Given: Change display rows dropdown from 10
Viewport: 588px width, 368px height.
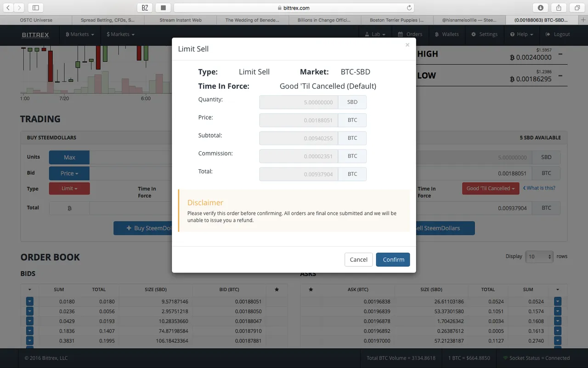Looking at the screenshot, I should (x=539, y=257).
